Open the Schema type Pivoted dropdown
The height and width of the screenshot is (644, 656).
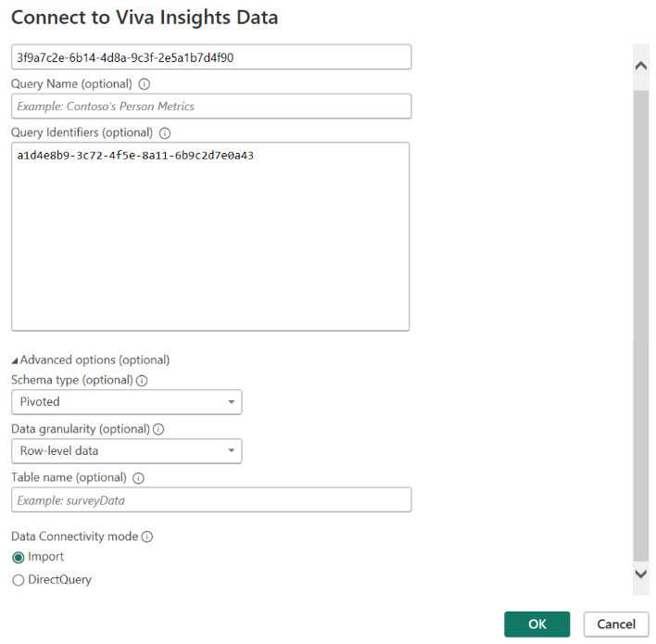pos(127,402)
